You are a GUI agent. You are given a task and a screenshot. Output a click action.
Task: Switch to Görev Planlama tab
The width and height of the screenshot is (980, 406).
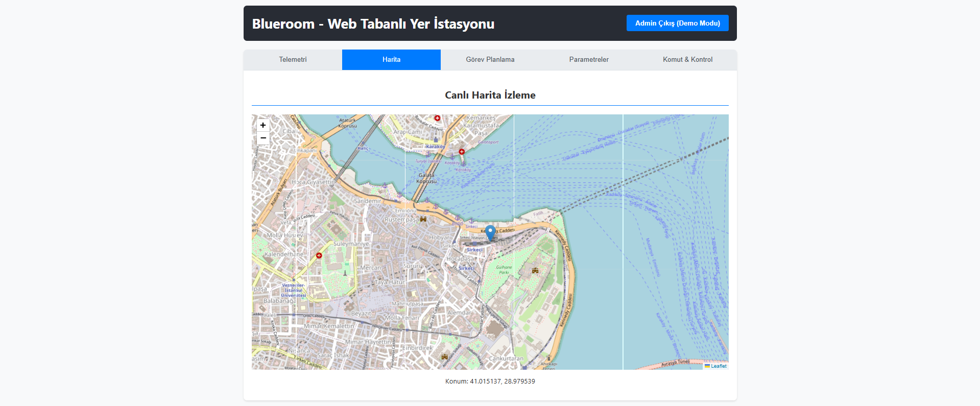click(490, 60)
